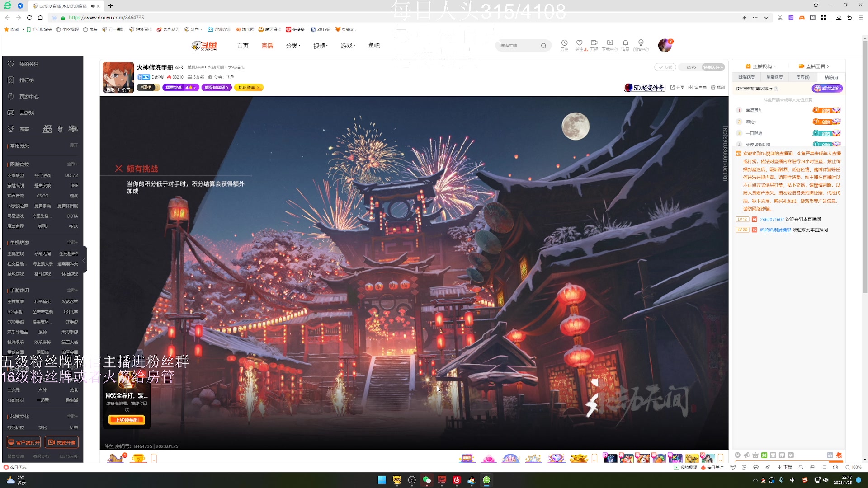Open notifications via the 消息 bell icon
This screenshot has width=868, height=488.
pyautogui.click(x=625, y=45)
